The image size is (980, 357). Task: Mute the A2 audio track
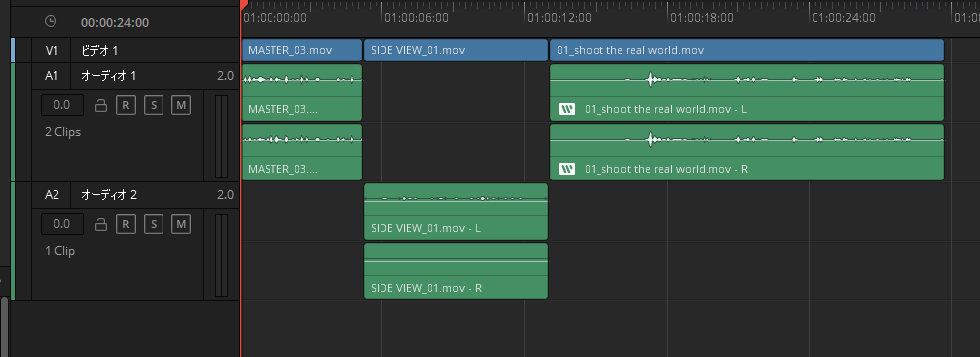click(x=181, y=224)
